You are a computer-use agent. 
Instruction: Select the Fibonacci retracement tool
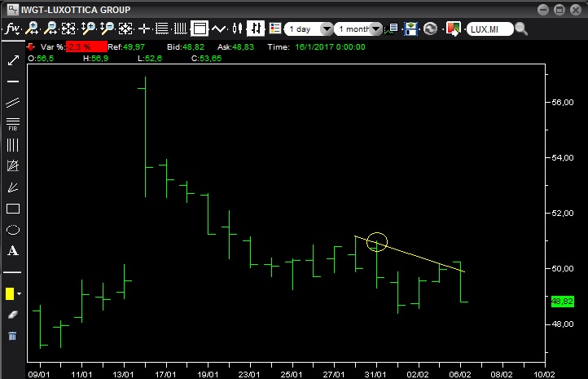click(x=12, y=124)
